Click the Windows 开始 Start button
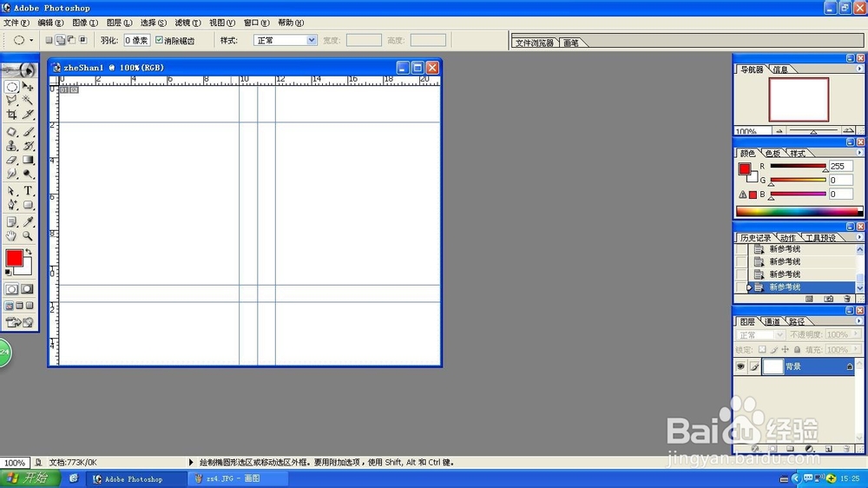868x488 pixels. (x=30, y=478)
